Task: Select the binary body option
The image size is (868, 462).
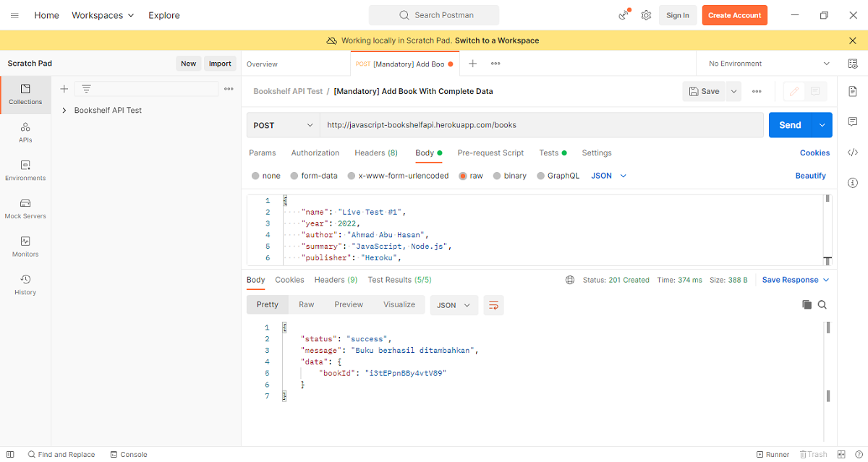Action: tap(497, 176)
